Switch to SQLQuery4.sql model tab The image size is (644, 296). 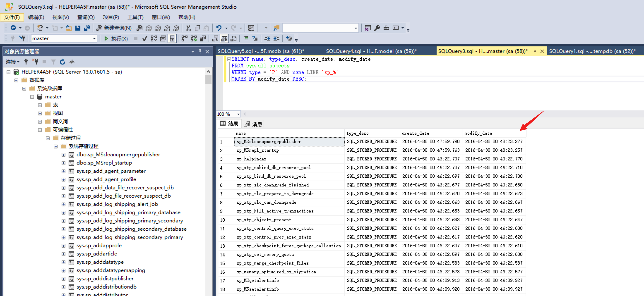tap(371, 51)
